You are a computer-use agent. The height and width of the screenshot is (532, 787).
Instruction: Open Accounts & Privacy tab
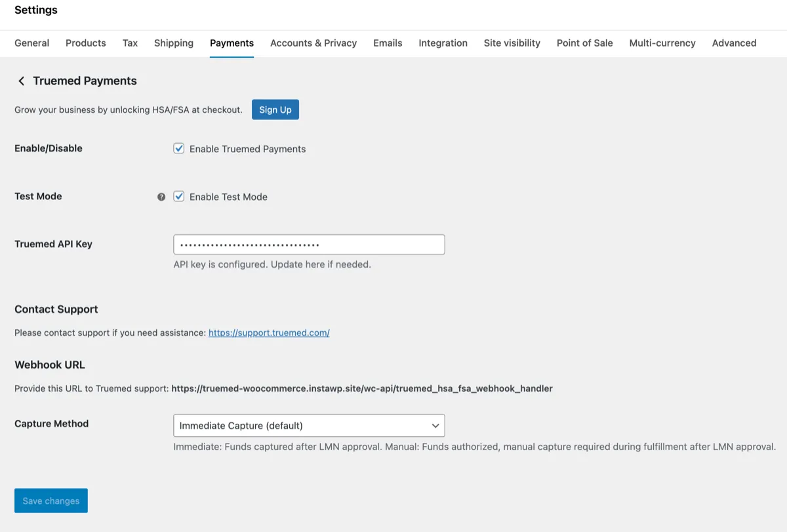pyautogui.click(x=313, y=43)
